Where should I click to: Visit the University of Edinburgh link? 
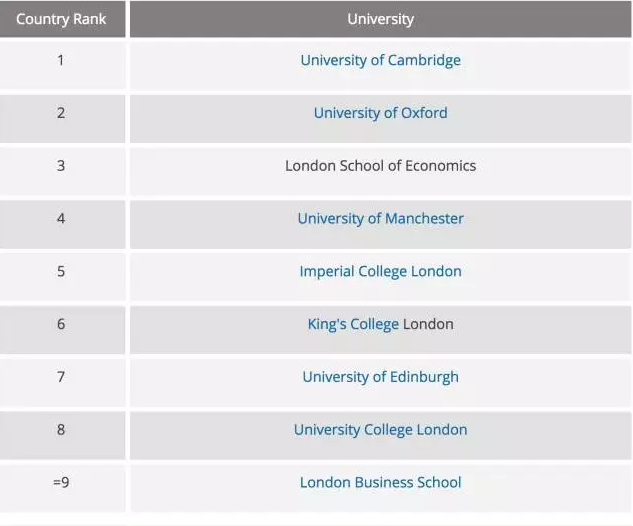coord(380,377)
